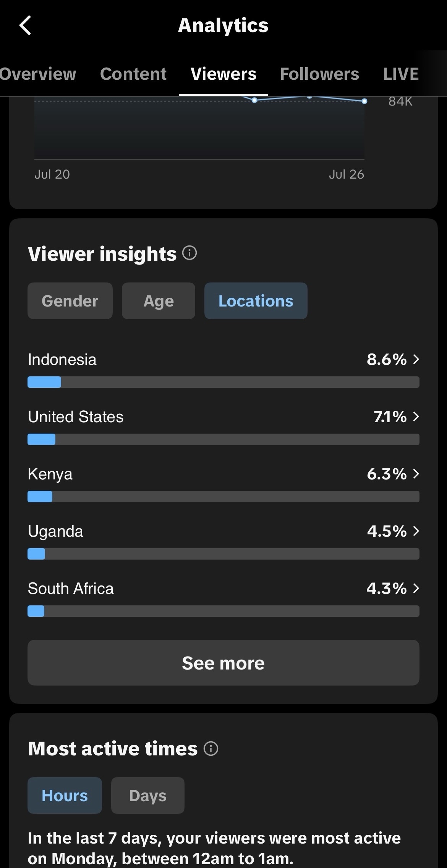Open Uganda location breakdown chevron

point(416,531)
